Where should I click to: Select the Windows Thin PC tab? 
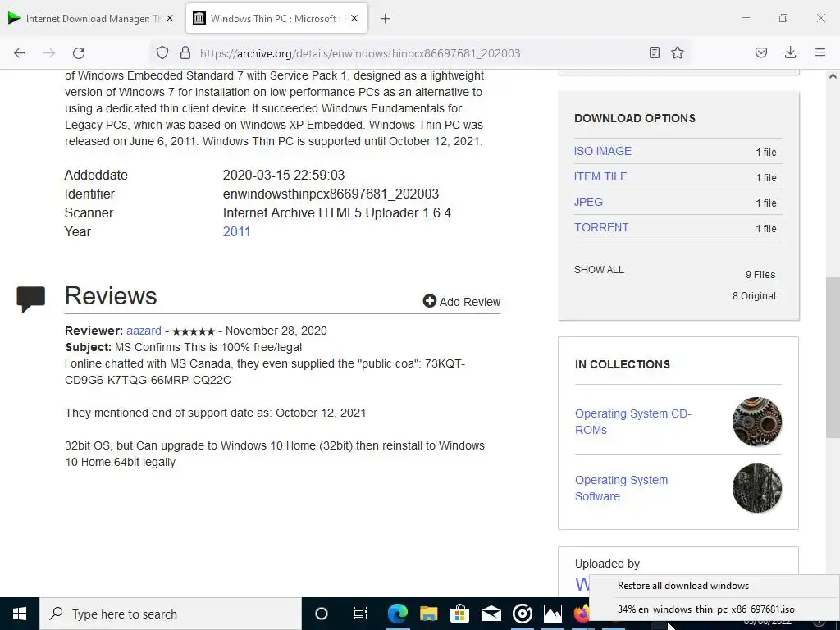click(277, 18)
